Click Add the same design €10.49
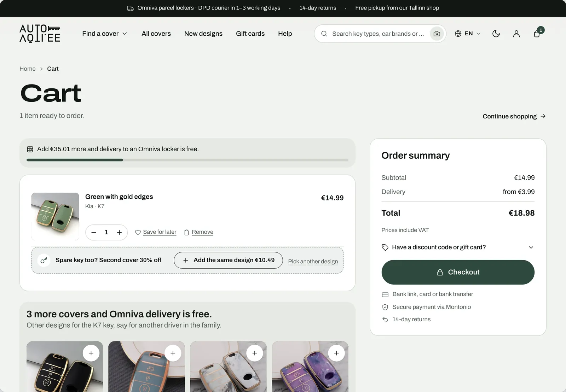566x392 pixels. coord(228,260)
